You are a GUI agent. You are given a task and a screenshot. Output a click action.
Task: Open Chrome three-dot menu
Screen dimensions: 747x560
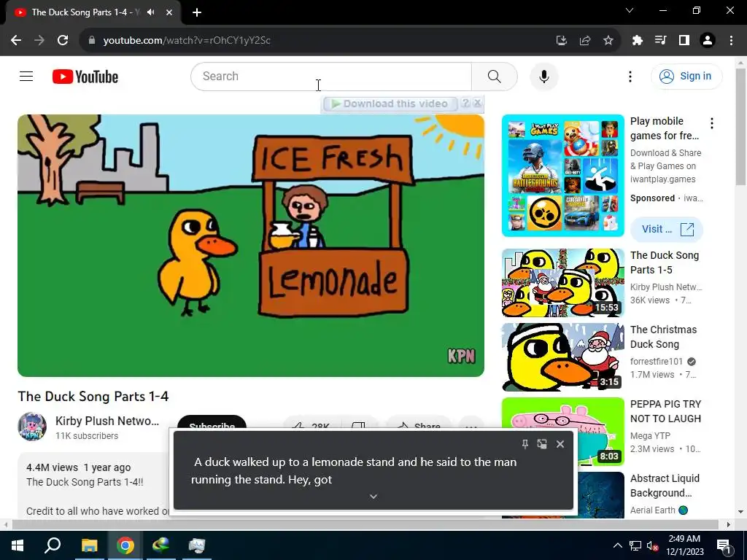click(x=731, y=41)
